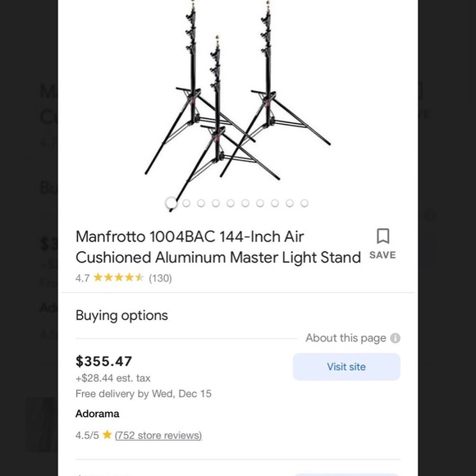Select the second image carousel dot
The image size is (476, 476).
coord(186,203)
